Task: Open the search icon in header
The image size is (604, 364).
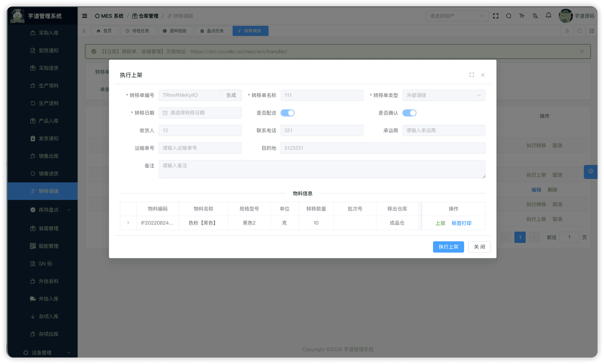Action: tap(509, 16)
